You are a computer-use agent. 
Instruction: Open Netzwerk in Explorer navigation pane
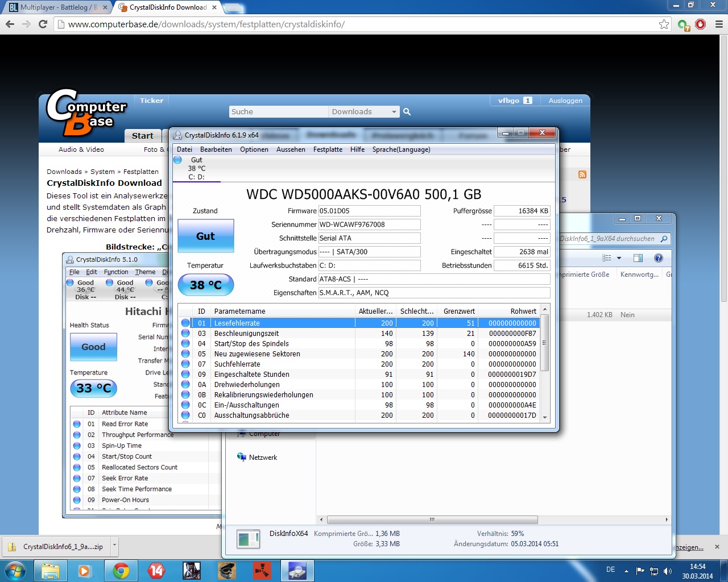(x=263, y=457)
